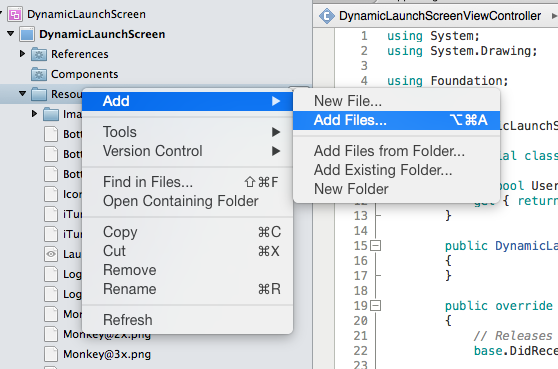Select the References tree item

80,54
